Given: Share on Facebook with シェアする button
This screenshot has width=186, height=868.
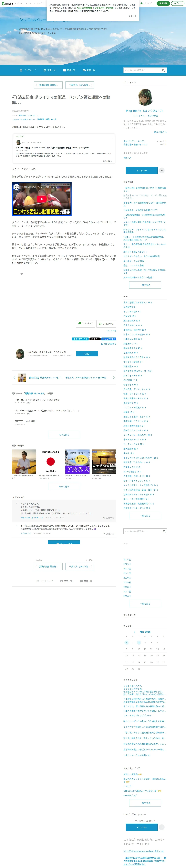Looking at the screenshot, I should click(109, 339).
